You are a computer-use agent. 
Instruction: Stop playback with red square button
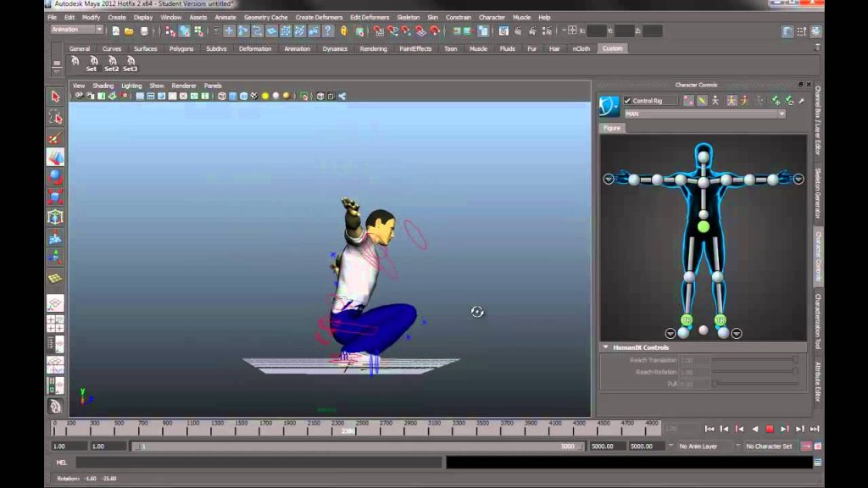coord(770,429)
